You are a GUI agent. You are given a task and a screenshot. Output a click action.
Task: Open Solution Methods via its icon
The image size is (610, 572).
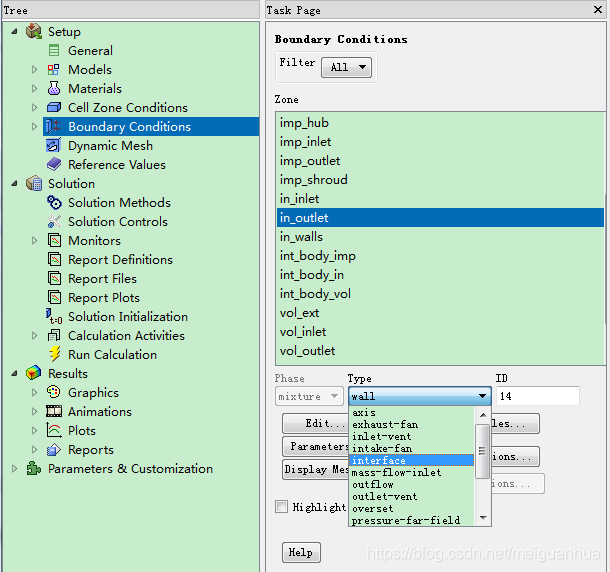(x=54, y=202)
